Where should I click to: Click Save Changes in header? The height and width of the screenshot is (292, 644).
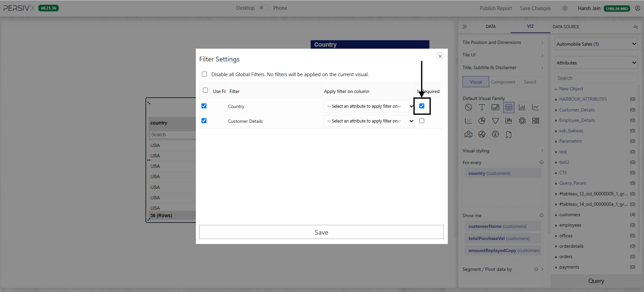click(535, 8)
